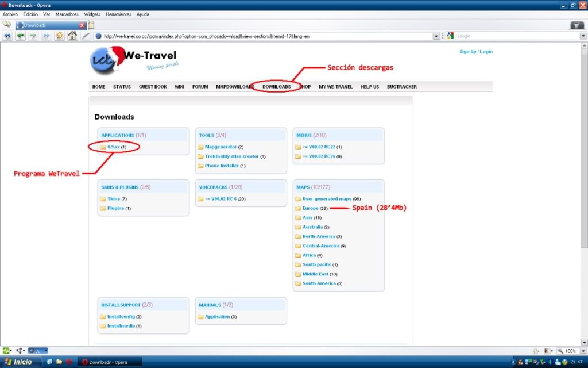Click in the URL address field
The image size is (588, 368).
coord(266,36)
